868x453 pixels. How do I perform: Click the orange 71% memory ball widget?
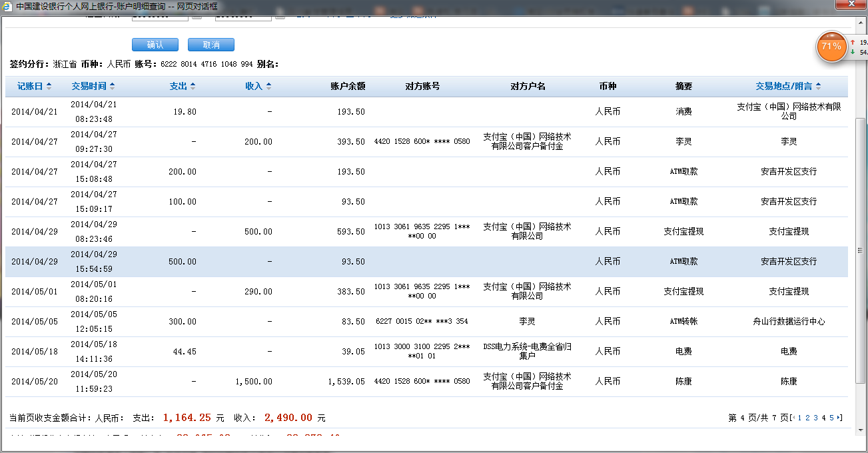(831, 47)
